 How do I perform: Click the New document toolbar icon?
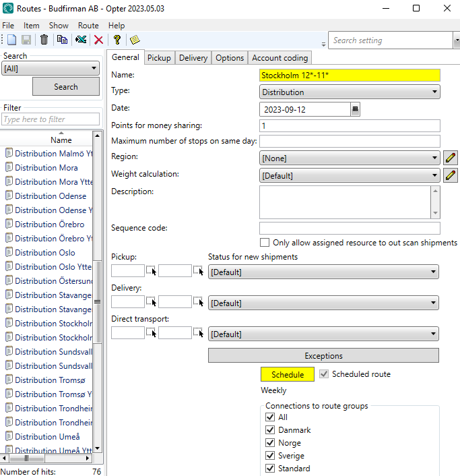point(11,40)
